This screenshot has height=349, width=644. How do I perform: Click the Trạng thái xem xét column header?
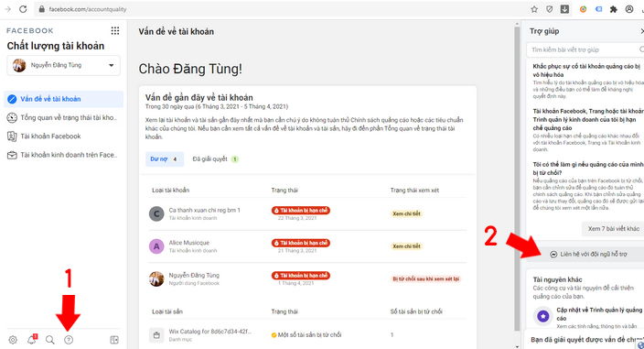click(x=414, y=191)
